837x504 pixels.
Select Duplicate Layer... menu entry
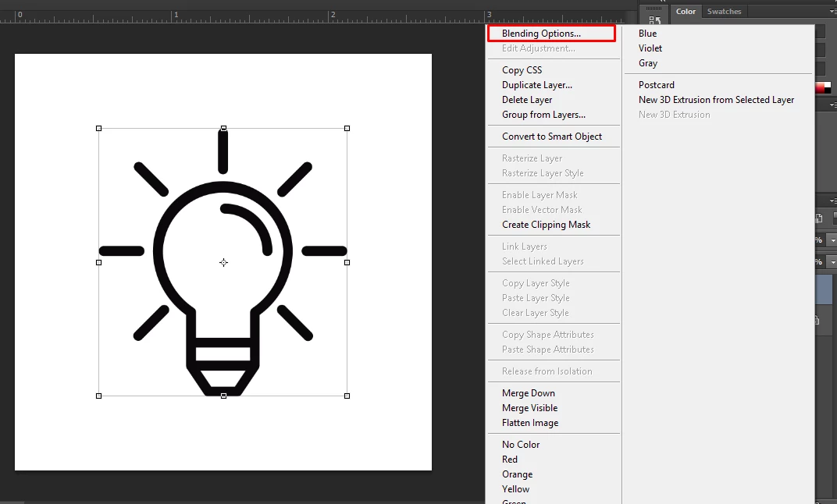tap(536, 85)
